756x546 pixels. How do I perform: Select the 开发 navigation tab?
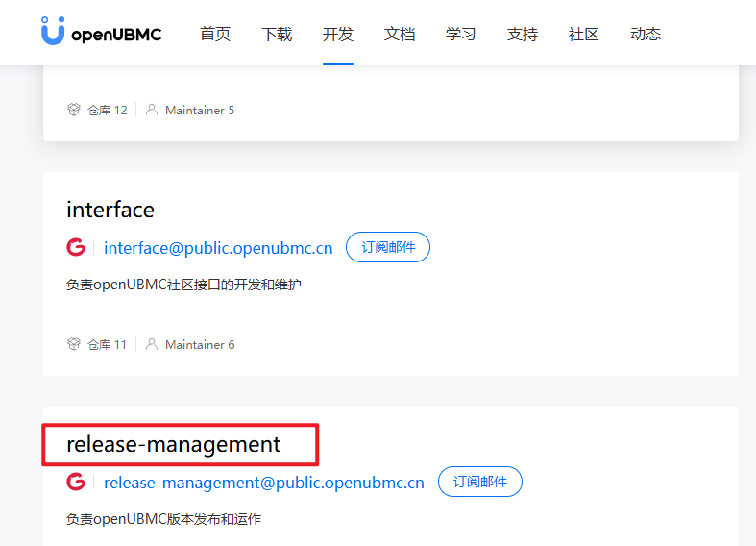[x=338, y=35]
